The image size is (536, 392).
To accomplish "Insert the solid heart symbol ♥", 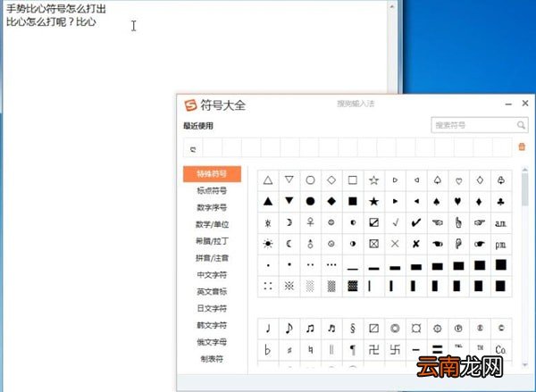I will (458, 201).
